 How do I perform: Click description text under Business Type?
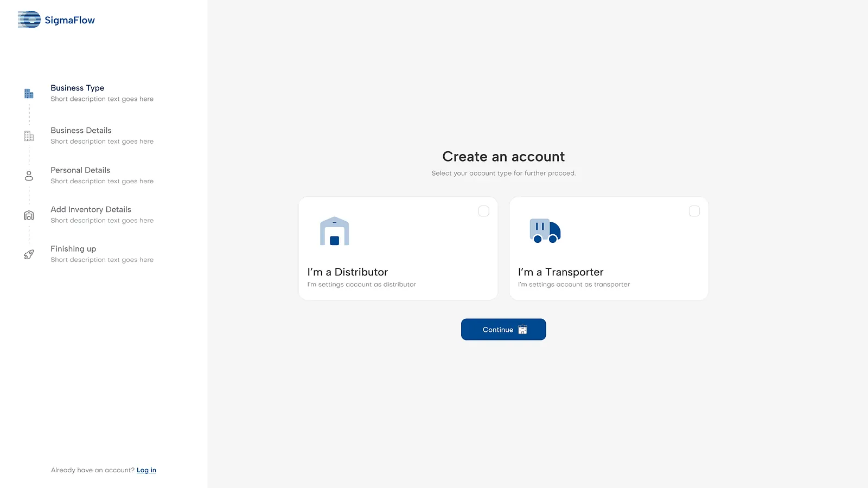(102, 99)
